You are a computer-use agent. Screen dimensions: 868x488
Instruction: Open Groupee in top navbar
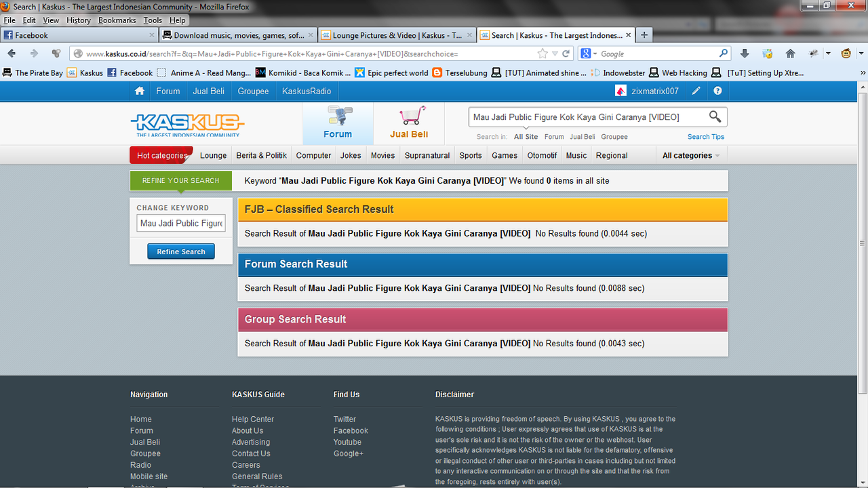click(253, 91)
